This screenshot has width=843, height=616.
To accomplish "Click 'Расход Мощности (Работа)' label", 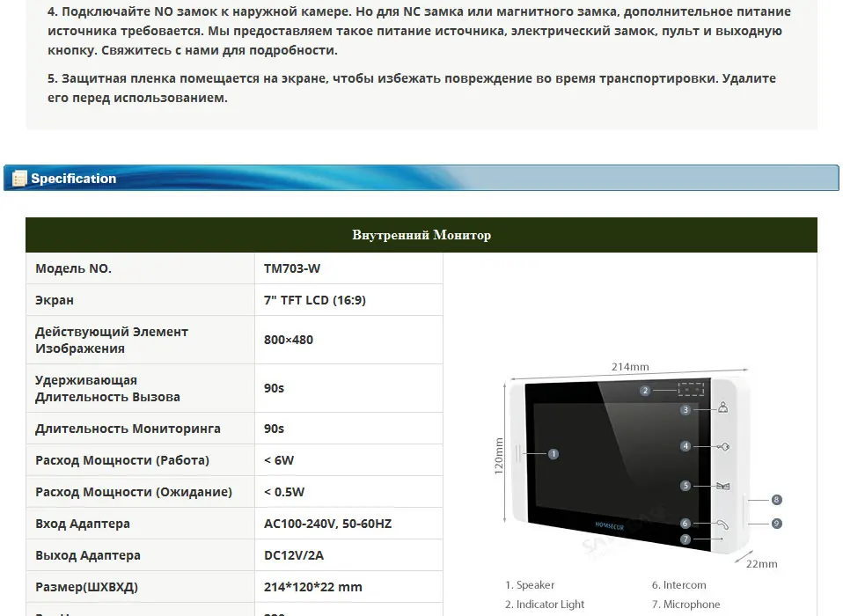I will coord(122,460).
